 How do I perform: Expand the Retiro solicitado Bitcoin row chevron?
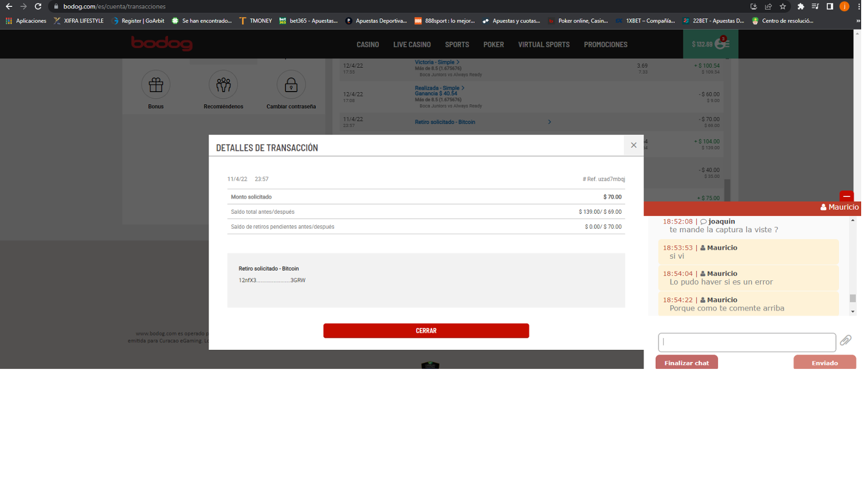[549, 122]
